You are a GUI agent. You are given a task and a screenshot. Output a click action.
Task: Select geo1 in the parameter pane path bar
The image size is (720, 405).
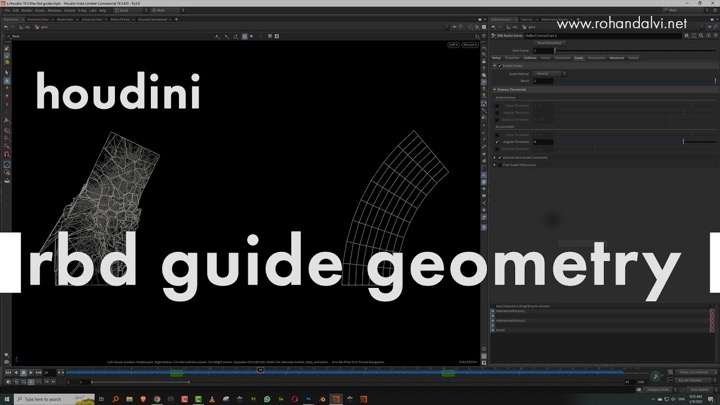point(529,27)
